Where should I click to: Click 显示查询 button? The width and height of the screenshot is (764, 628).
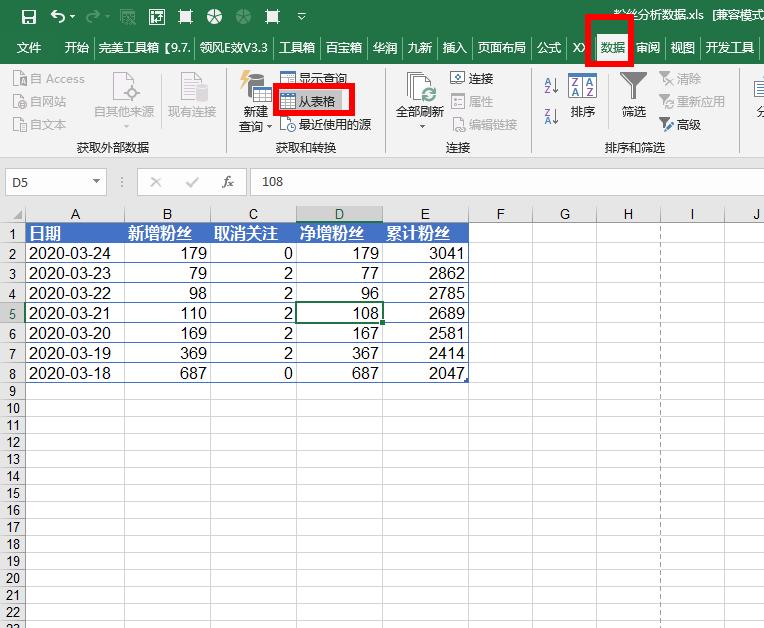313,77
